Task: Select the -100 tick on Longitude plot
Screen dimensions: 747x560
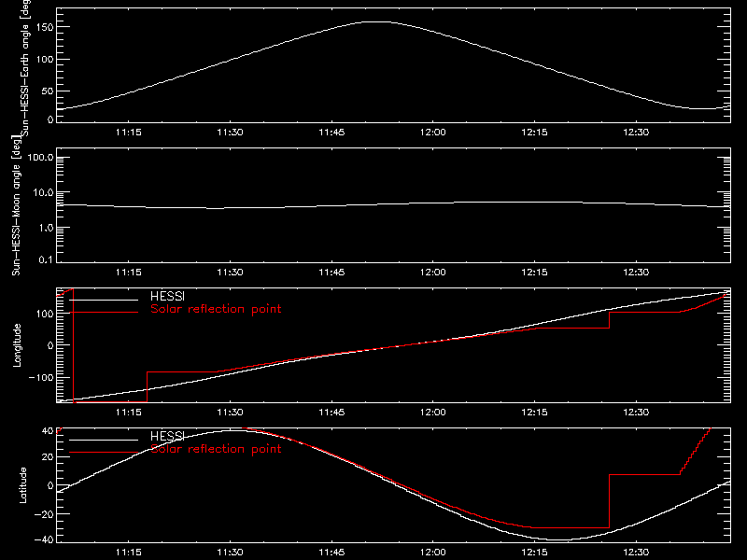Action: point(41,377)
